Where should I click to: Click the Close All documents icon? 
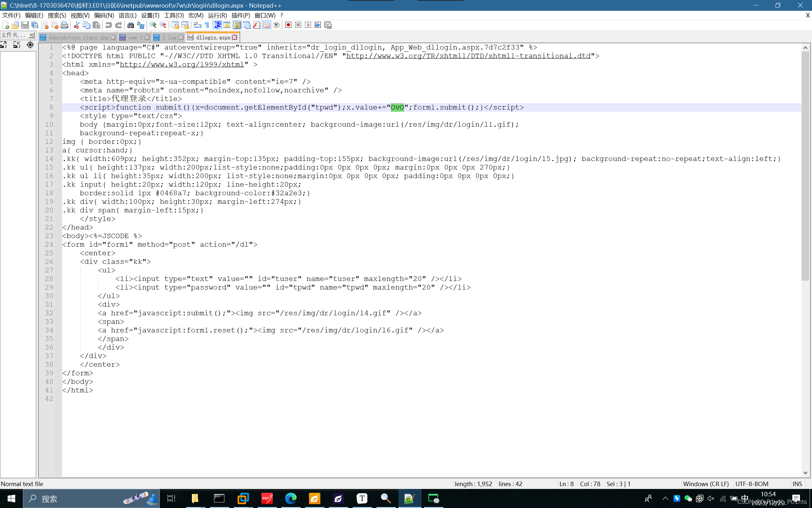(54, 25)
